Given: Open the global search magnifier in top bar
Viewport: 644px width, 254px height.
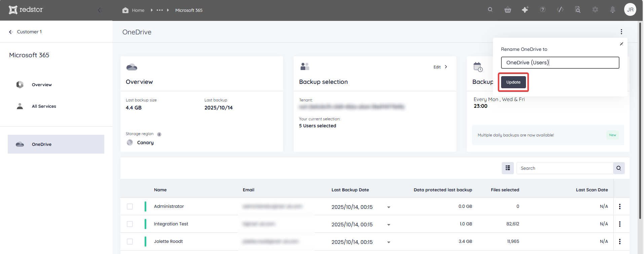Looking at the screenshot, I should tap(490, 9).
